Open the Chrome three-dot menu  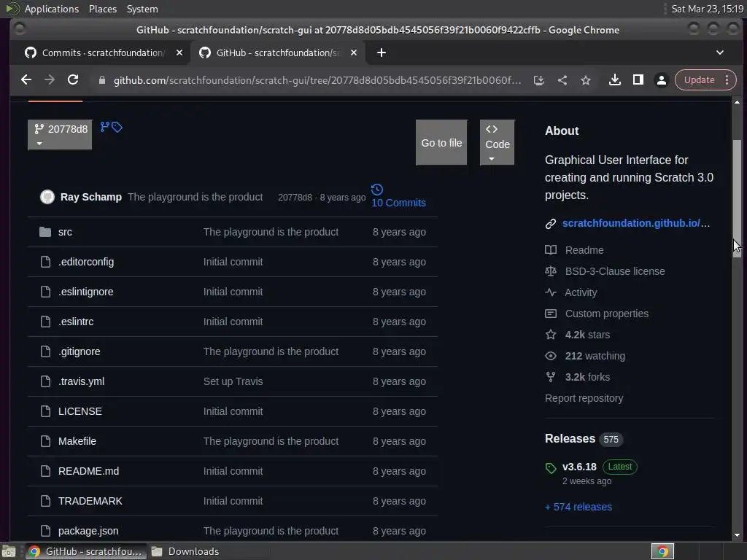[x=727, y=80]
